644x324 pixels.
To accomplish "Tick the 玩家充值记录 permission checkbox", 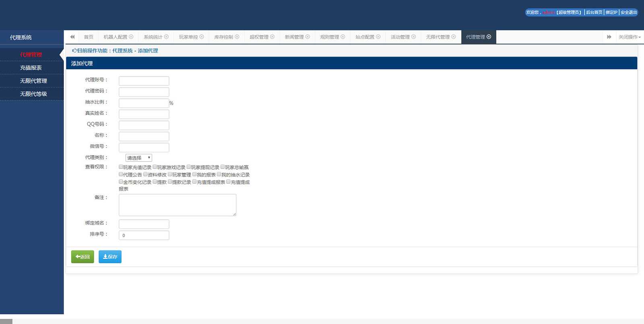I will [121, 167].
